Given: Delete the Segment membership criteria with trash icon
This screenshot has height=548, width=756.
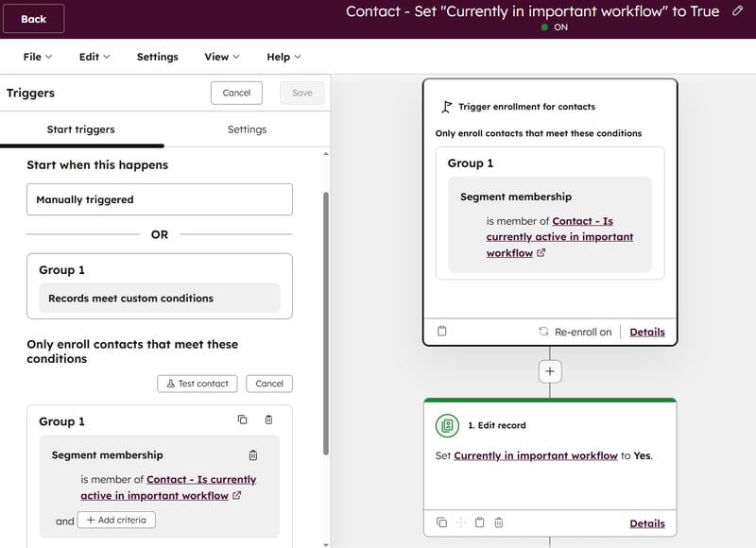Looking at the screenshot, I should tap(253, 454).
